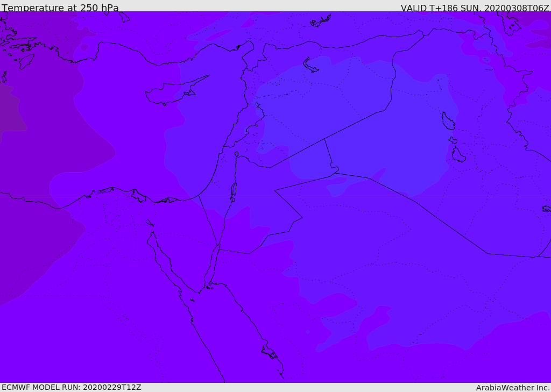Select the Dead Sea outline
This screenshot has height=392, width=551.
click(234, 190)
